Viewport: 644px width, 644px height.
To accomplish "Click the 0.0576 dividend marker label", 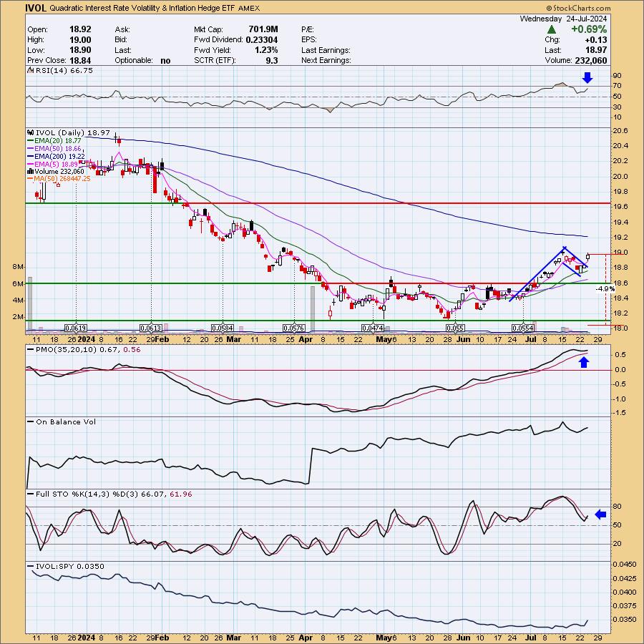I will (x=294, y=328).
